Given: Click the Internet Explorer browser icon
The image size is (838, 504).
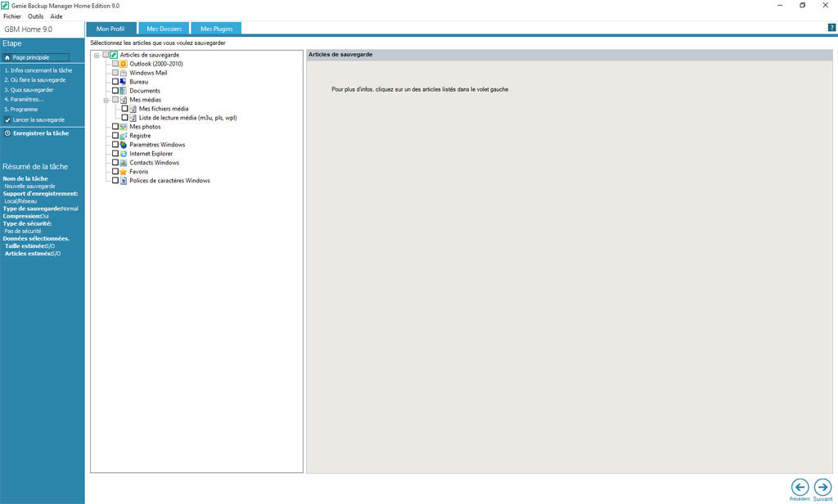Looking at the screenshot, I should click(124, 154).
